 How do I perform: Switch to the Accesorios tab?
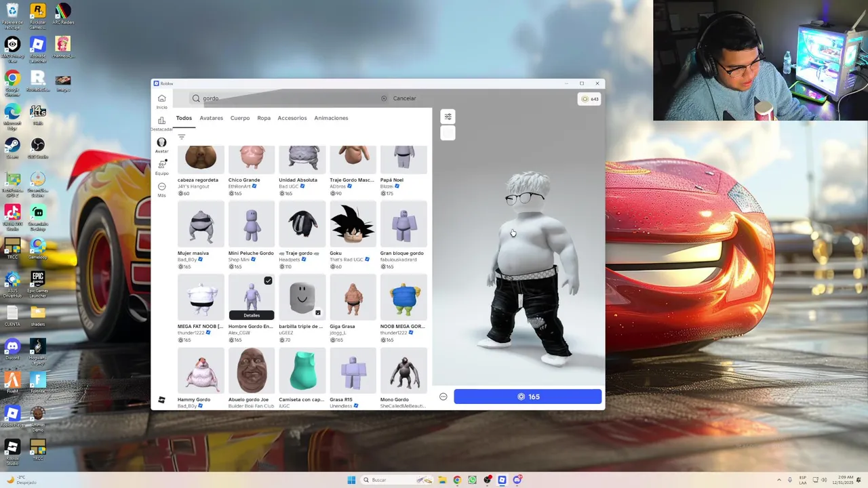tap(292, 118)
